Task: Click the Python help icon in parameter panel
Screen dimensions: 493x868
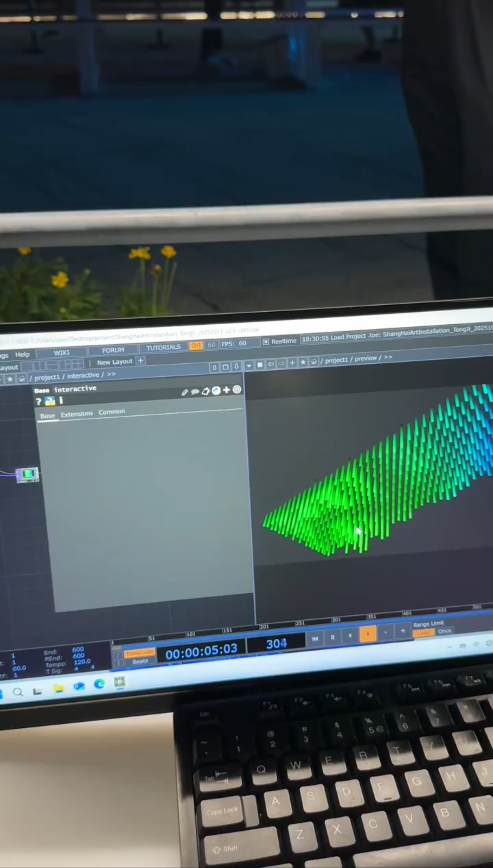Action: pyautogui.click(x=50, y=401)
